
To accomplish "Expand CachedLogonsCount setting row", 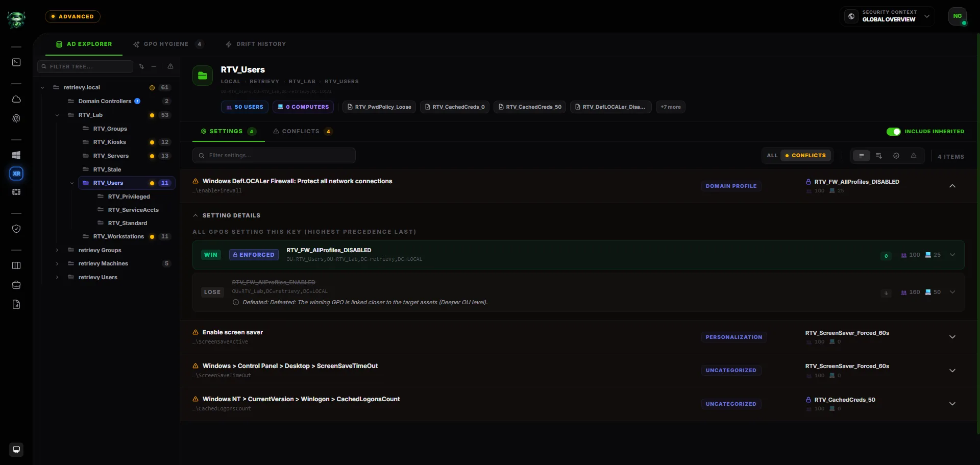I will [952, 404].
